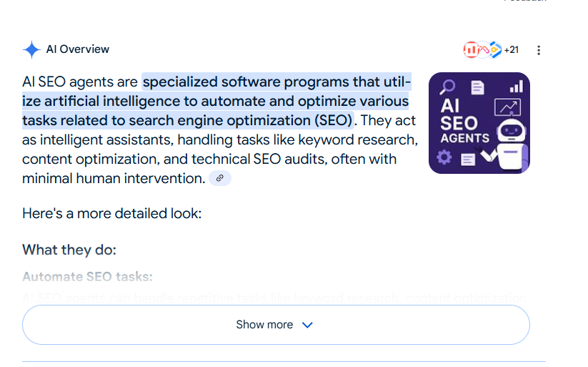Image resolution: width=588 pixels, height=367 pixels.
Task: Click the 'Here's a more detailed look:' line
Action: 112,213
